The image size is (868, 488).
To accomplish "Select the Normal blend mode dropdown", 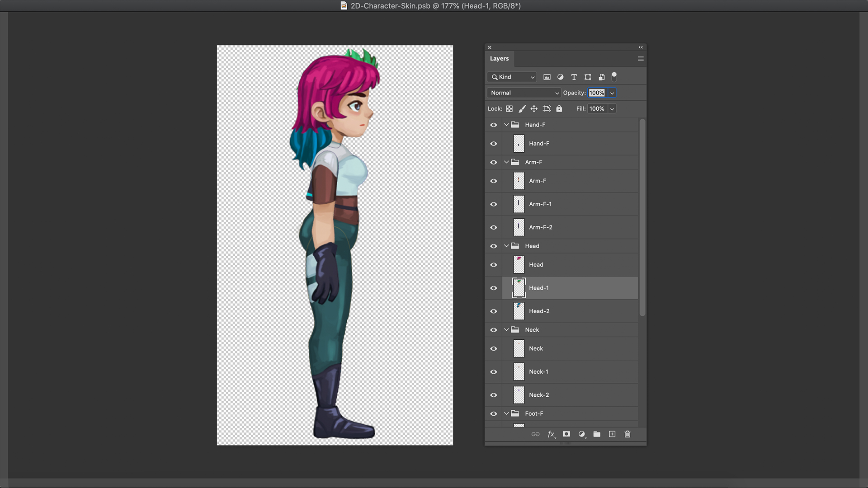I will (x=524, y=92).
